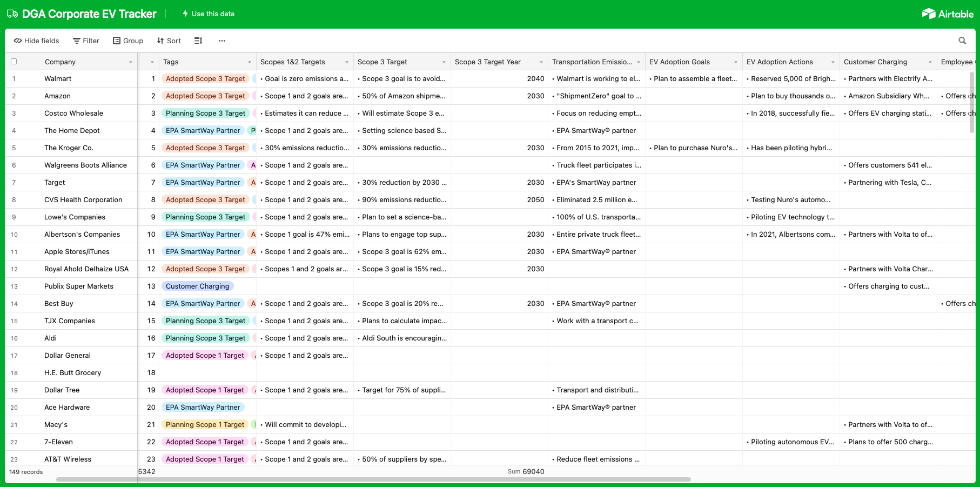980x487 pixels.
Task: Open the Group menu
Action: click(x=128, y=41)
